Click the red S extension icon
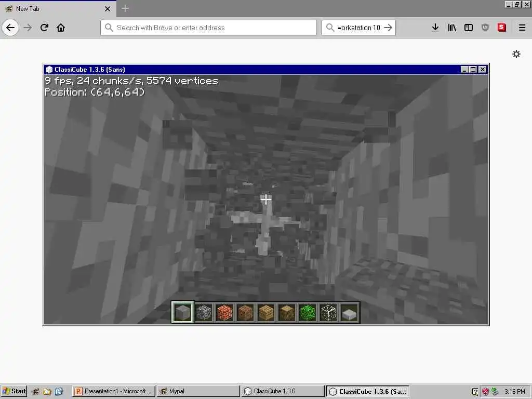Image resolution: width=532 pixels, height=399 pixels. coord(502,28)
